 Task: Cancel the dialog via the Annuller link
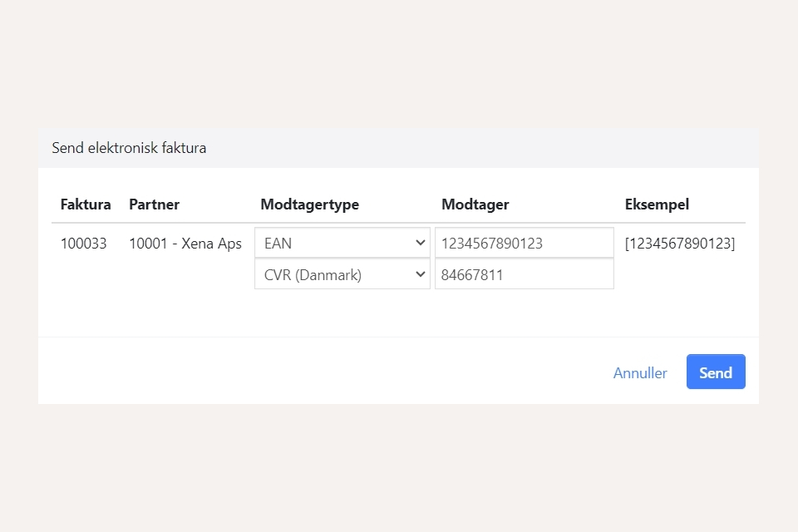640,372
